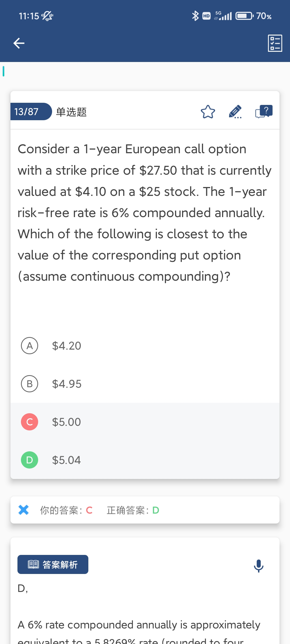Tap the 13/87 question counter

[27, 112]
